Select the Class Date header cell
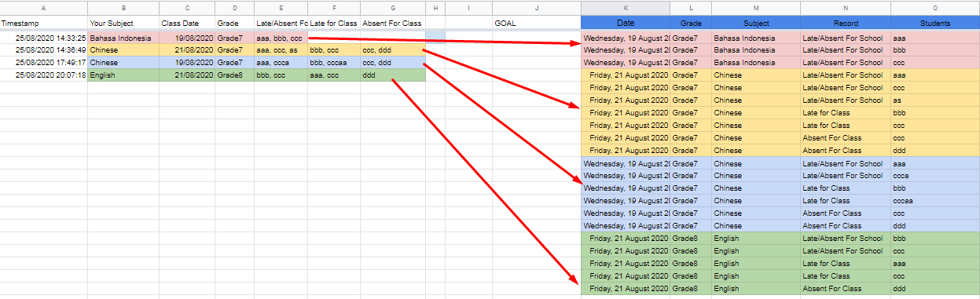 pos(187,23)
